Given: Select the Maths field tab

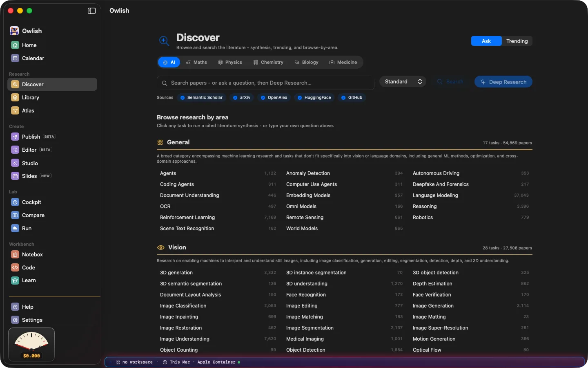Looking at the screenshot, I should [x=196, y=62].
